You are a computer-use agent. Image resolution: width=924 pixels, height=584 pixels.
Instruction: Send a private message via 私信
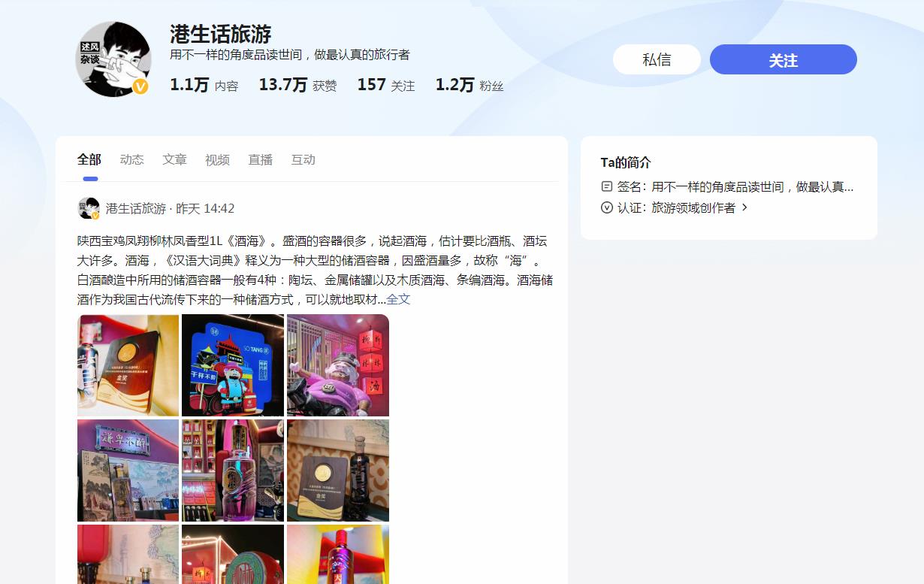click(657, 59)
